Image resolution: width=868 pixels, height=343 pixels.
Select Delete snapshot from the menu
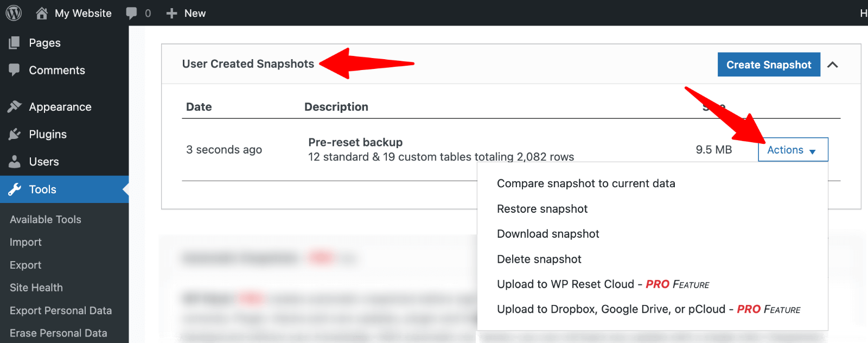(x=539, y=259)
